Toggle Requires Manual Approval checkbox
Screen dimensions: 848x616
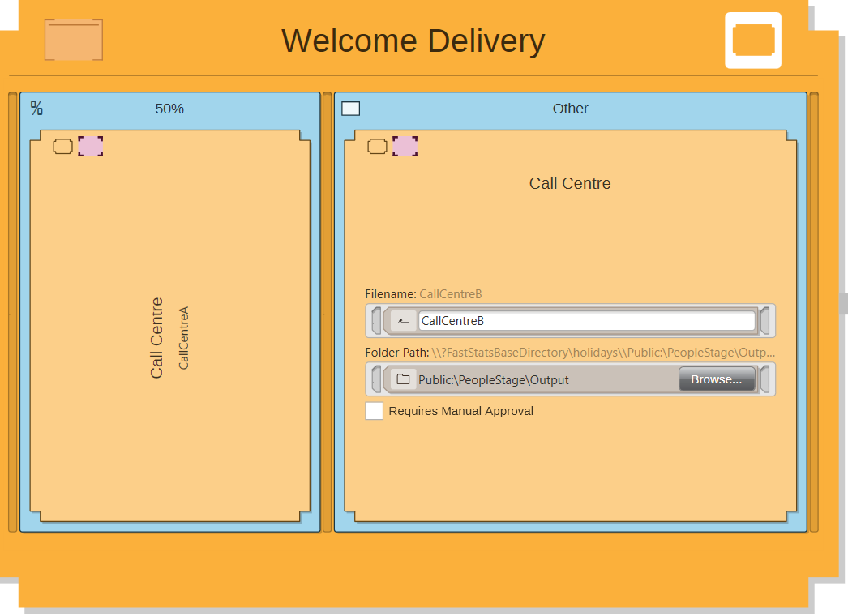click(375, 411)
